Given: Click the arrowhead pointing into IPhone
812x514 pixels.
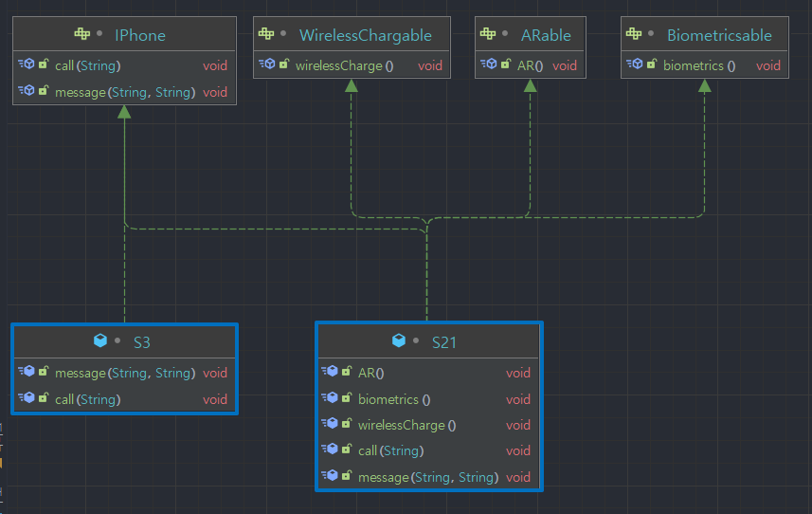Looking at the screenshot, I should (124, 111).
